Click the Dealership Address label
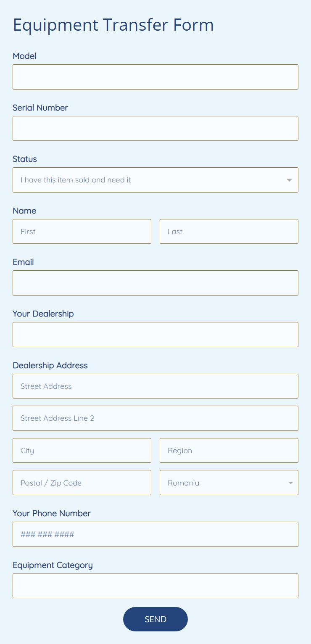Image resolution: width=311 pixels, height=644 pixels. [x=50, y=365]
